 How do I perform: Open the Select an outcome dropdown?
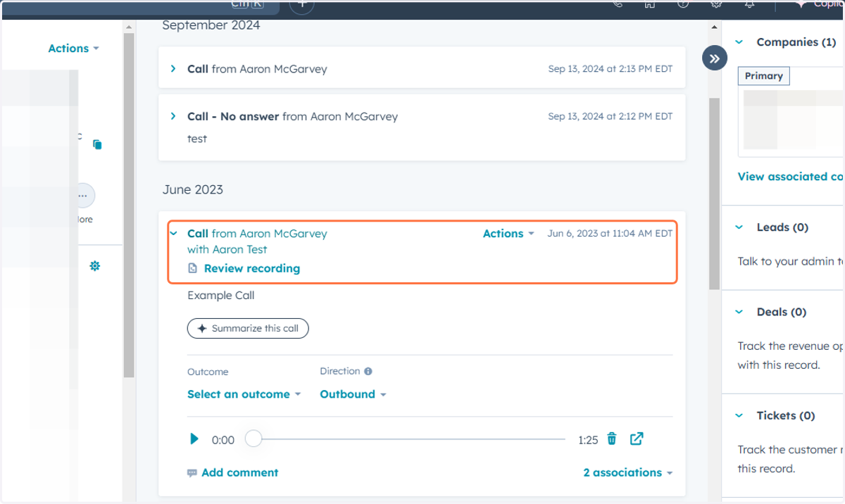244,394
